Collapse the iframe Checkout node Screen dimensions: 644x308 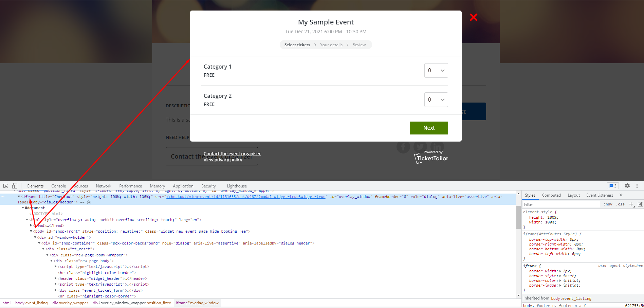[19, 197]
